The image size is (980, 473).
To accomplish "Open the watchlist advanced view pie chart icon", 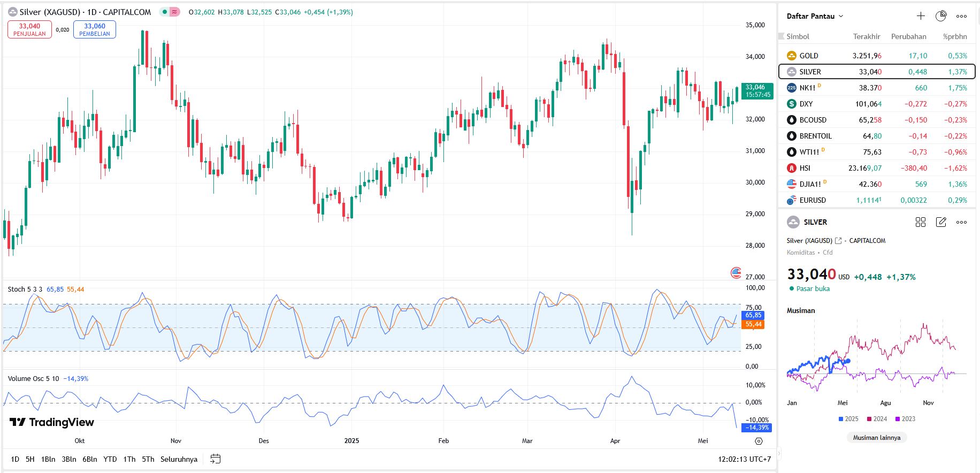I will point(941,16).
